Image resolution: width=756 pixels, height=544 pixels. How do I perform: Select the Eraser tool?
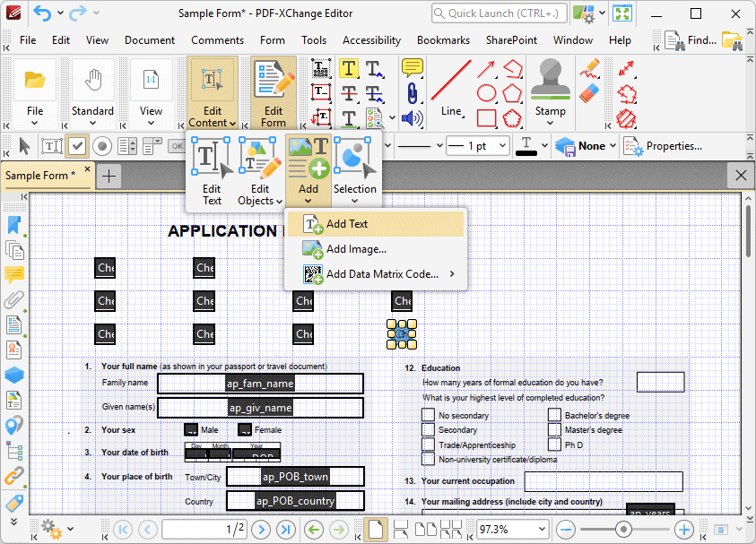pyautogui.click(x=589, y=93)
